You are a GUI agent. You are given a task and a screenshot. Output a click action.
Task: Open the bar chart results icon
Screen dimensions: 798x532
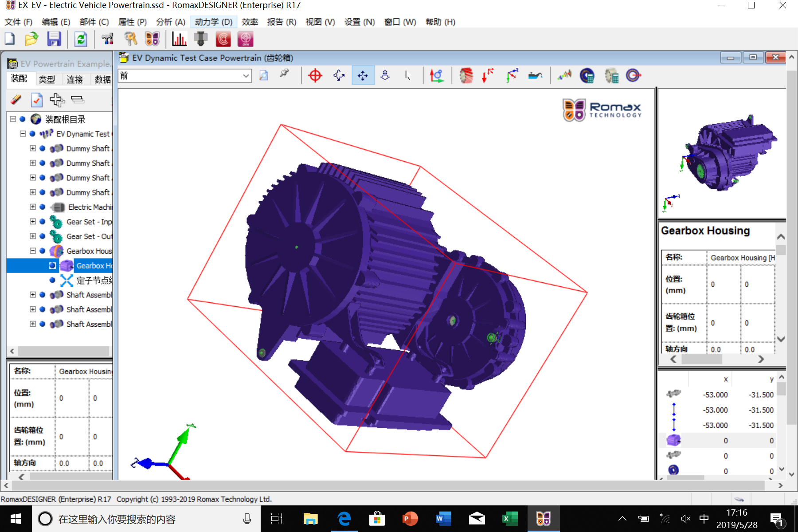(179, 39)
